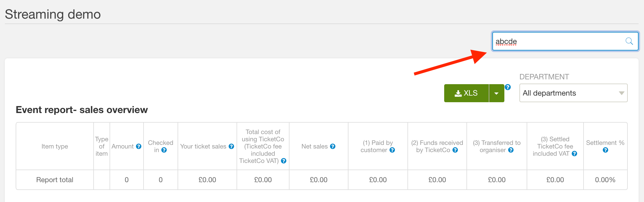The image size is (644, 202).
Task: Click the Item type column header
Action: 55,146
